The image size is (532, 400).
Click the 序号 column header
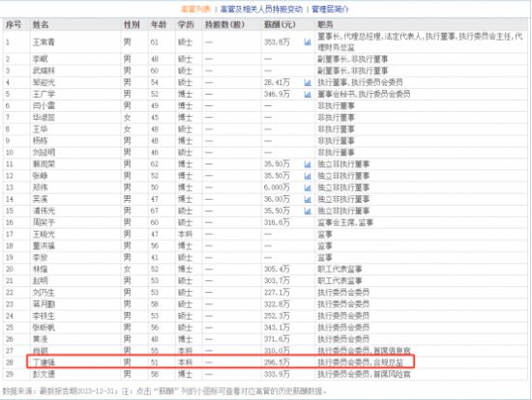pyautogui.click(x=14, y=24)
